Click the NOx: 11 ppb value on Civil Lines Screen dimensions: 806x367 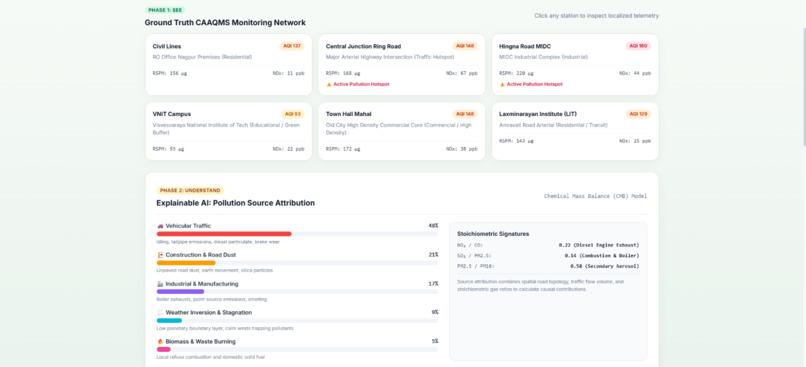pyautogui.click(x=288, y=74)
